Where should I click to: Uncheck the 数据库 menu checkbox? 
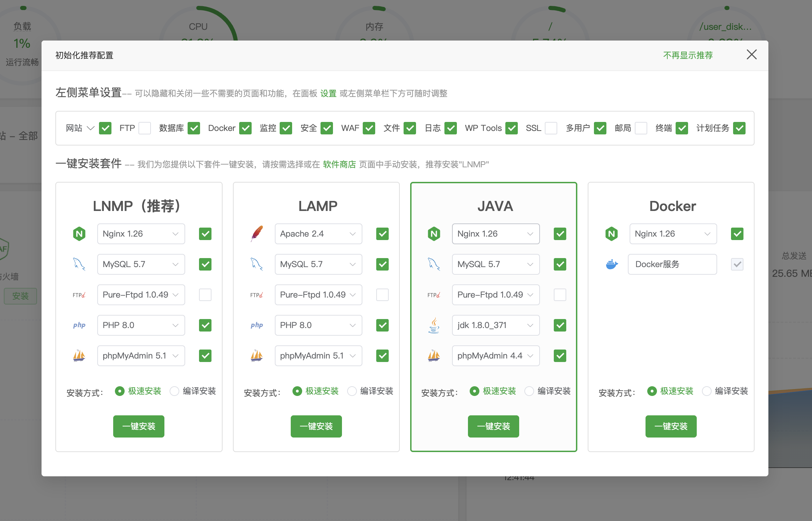pyautogui.click(x=194, y=128)
